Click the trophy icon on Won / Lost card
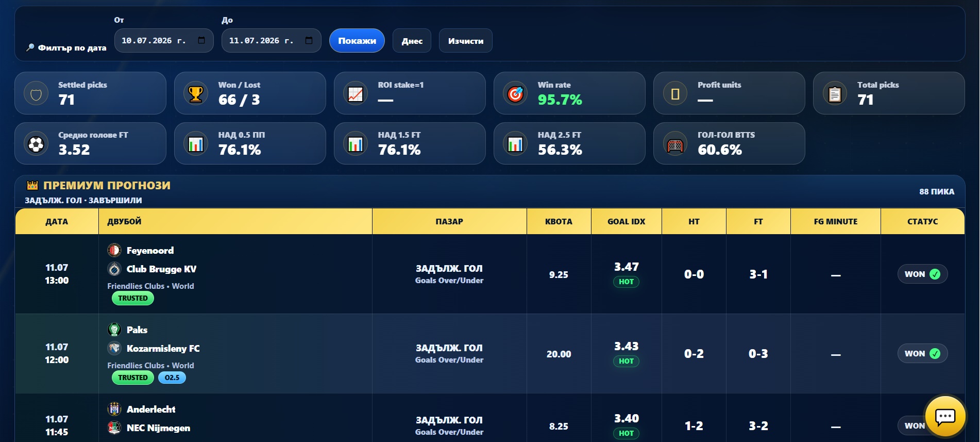 [196, 94]
